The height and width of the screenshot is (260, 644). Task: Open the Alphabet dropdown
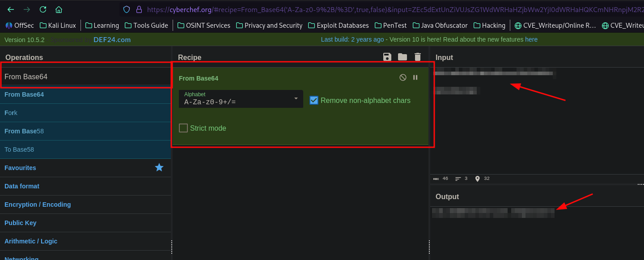(241, 99)
